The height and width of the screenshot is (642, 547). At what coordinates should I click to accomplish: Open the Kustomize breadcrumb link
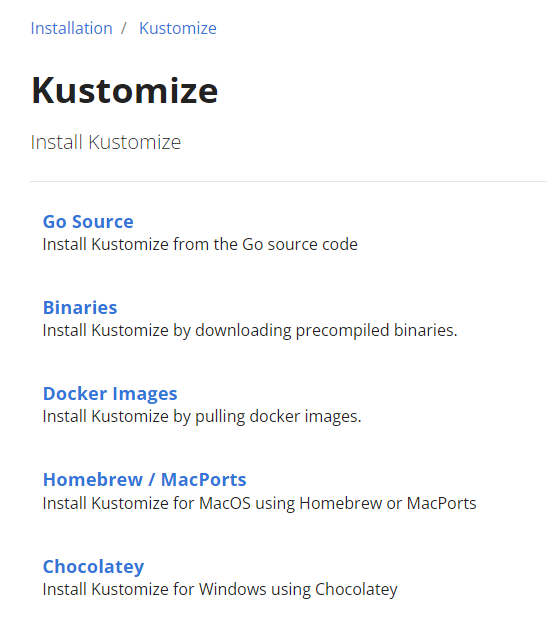pos(178,28)
